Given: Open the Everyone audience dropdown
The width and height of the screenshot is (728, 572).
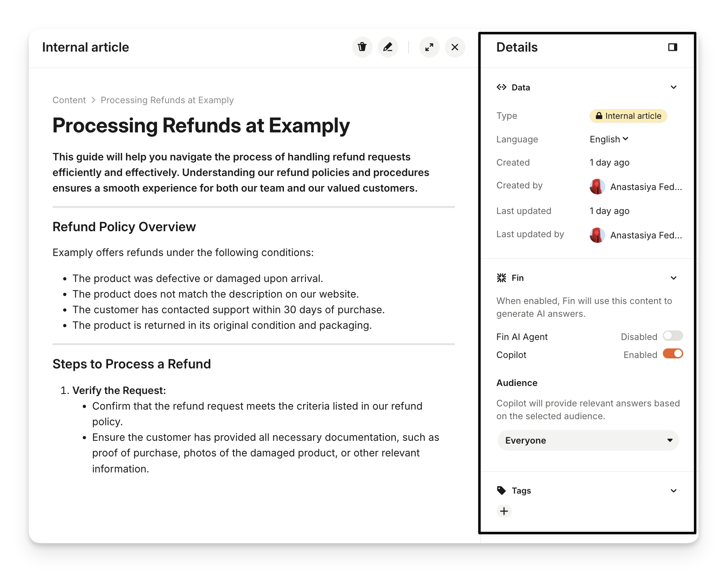Looking at the screenshot, I should pos(588,440).
